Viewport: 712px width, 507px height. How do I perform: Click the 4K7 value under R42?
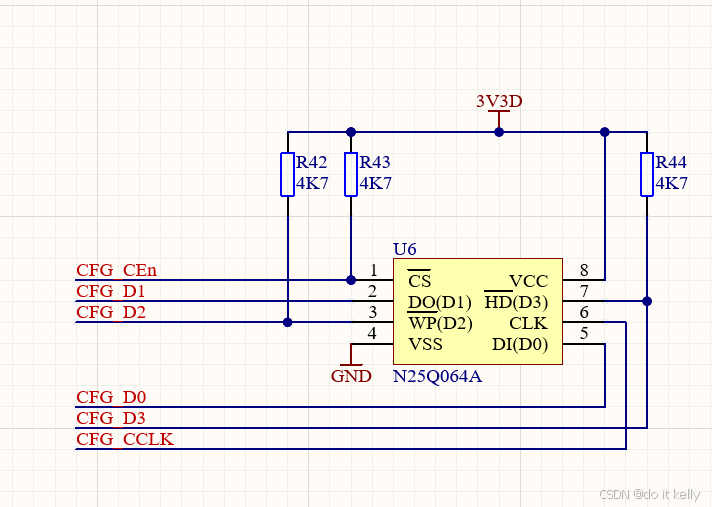tap(312, 183)
